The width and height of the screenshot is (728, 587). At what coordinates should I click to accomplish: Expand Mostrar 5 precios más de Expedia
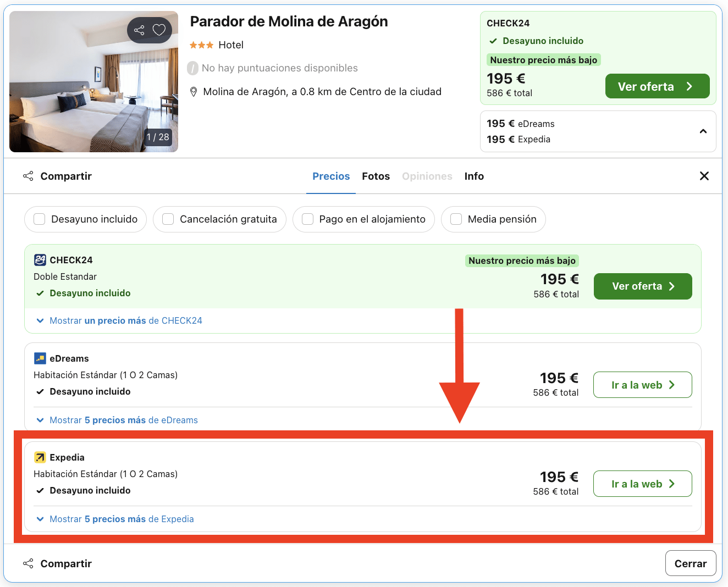115,519
